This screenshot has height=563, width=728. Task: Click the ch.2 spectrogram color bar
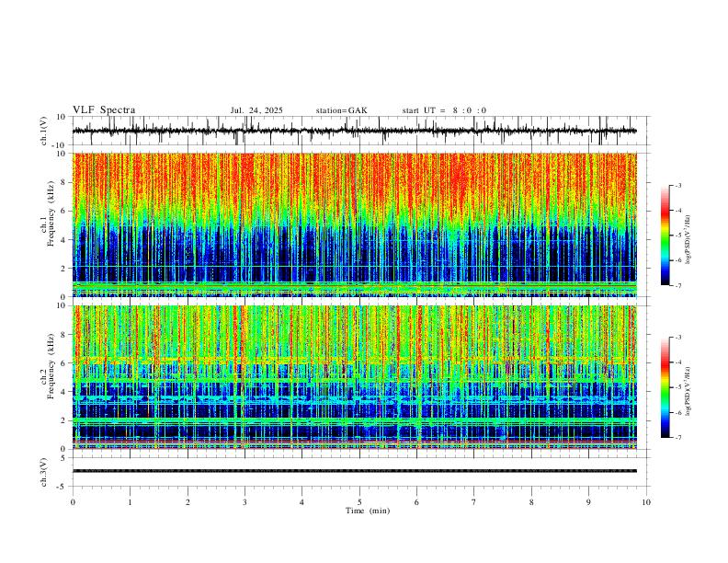click(665, 387)
